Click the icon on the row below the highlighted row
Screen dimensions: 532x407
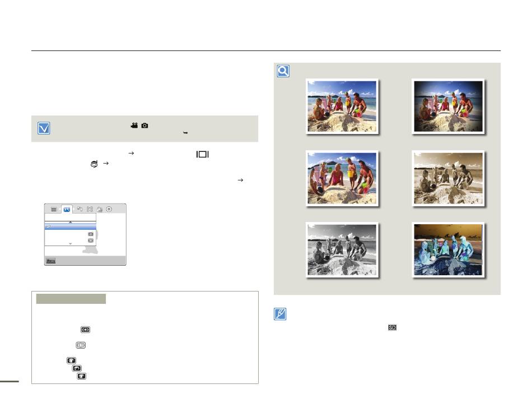[x=91, y=234]
